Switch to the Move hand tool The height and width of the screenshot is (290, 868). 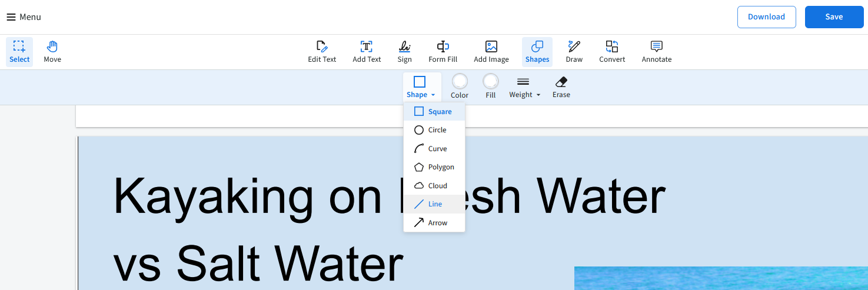point(52,52)
